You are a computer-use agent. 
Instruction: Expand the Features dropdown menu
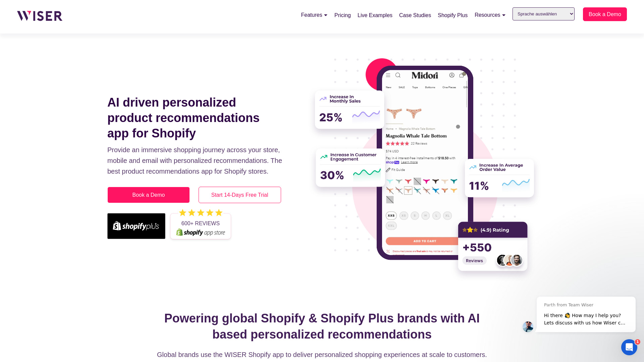(x=314, y=15)
